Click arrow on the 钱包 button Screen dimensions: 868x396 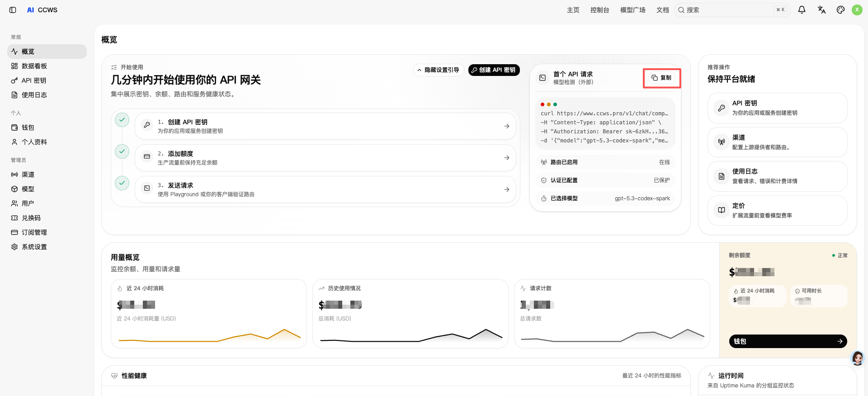(x=840, y=341)
